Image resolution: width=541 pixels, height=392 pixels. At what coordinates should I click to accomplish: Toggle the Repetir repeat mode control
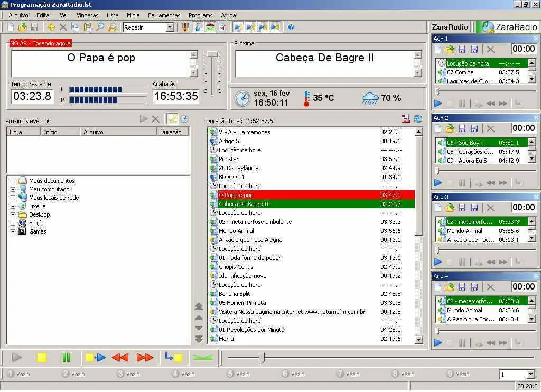(x=148, y=27)
